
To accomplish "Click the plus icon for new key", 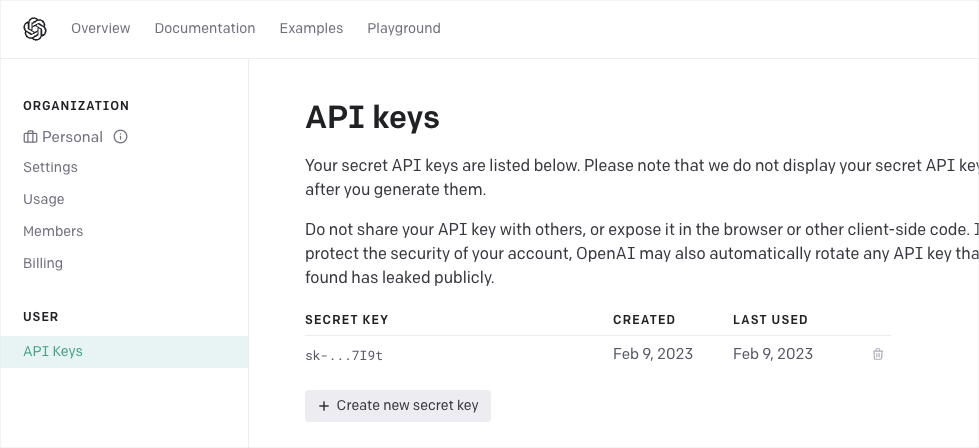I will [x=323, y=406].
